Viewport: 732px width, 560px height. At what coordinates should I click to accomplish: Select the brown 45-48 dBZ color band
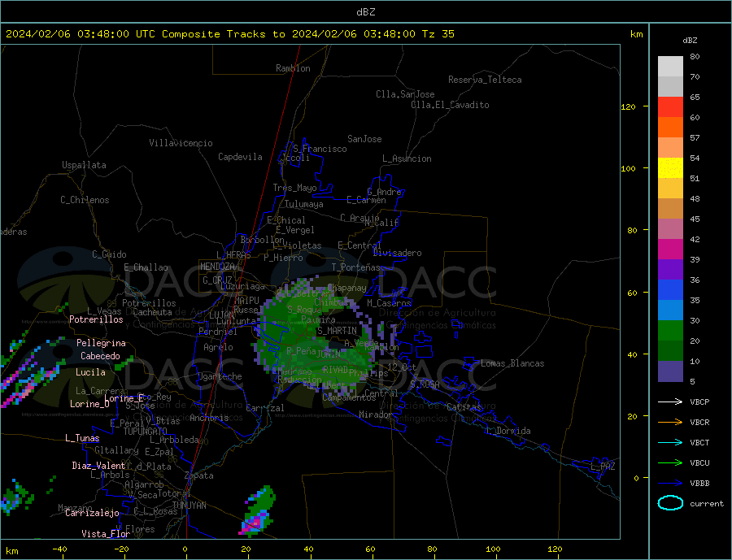point(670,209)
